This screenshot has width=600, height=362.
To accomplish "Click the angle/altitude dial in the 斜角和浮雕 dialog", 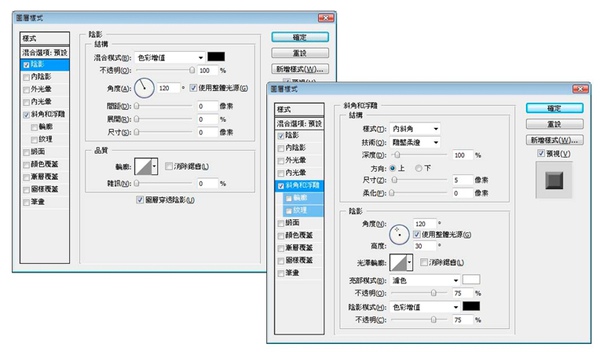I will (x=399, y=234).
